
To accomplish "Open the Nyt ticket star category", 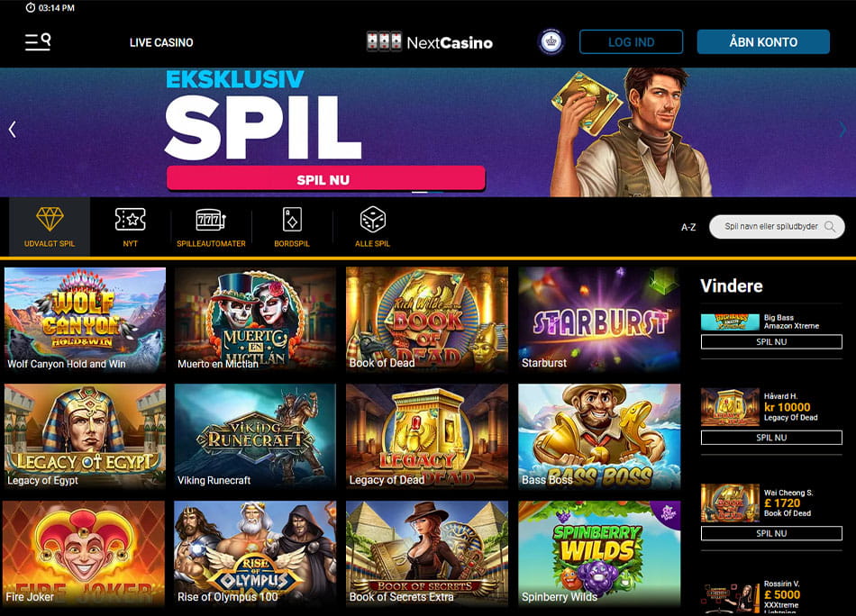I will (x=130, y=220).
